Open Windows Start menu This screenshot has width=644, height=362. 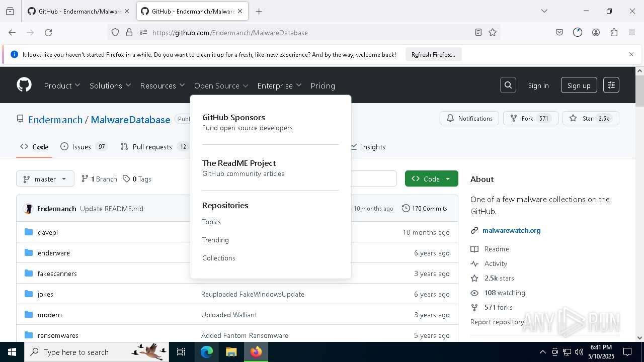[12, 352]
